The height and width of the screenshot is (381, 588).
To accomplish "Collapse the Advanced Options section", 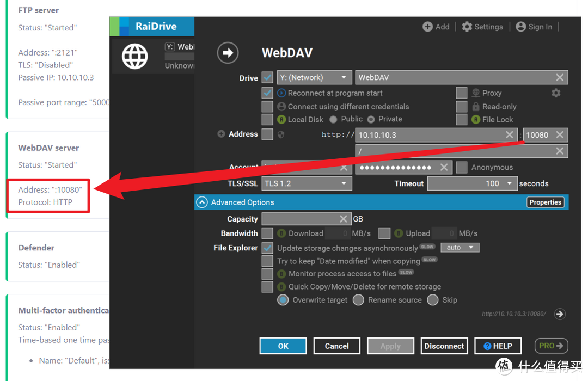I will pos(202,202).
